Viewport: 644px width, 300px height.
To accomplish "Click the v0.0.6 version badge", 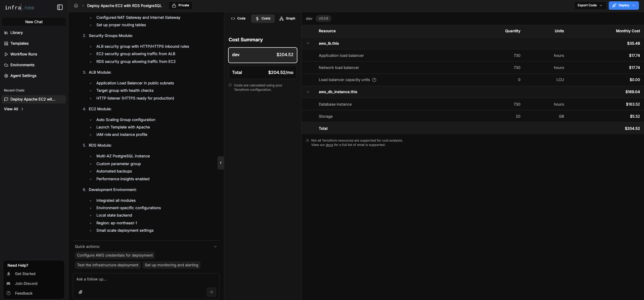I will click(x=324, y=18).
